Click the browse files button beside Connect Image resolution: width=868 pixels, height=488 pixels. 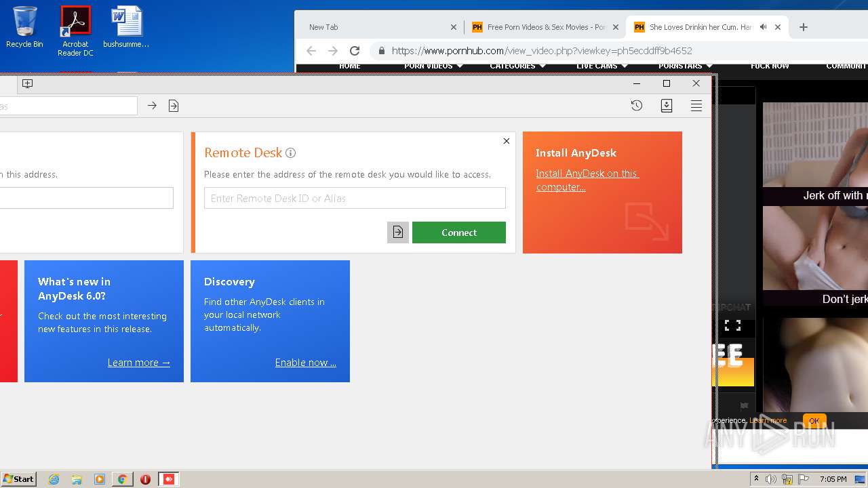[x=398, y=232]
